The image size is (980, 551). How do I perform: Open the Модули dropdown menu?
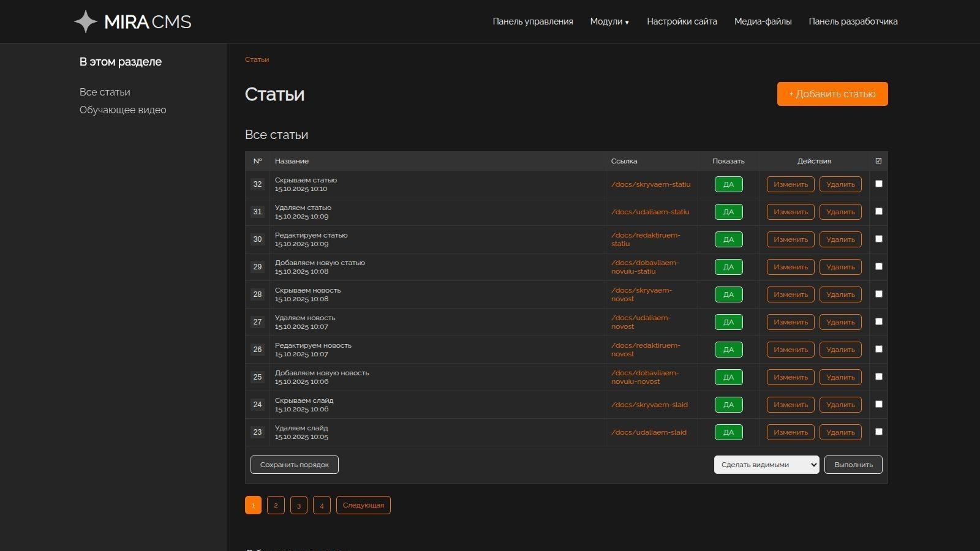click(609, 21)
